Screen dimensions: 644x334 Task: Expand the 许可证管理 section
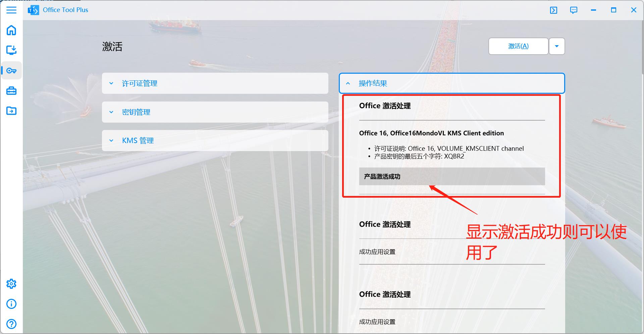[x=215, y=83]
